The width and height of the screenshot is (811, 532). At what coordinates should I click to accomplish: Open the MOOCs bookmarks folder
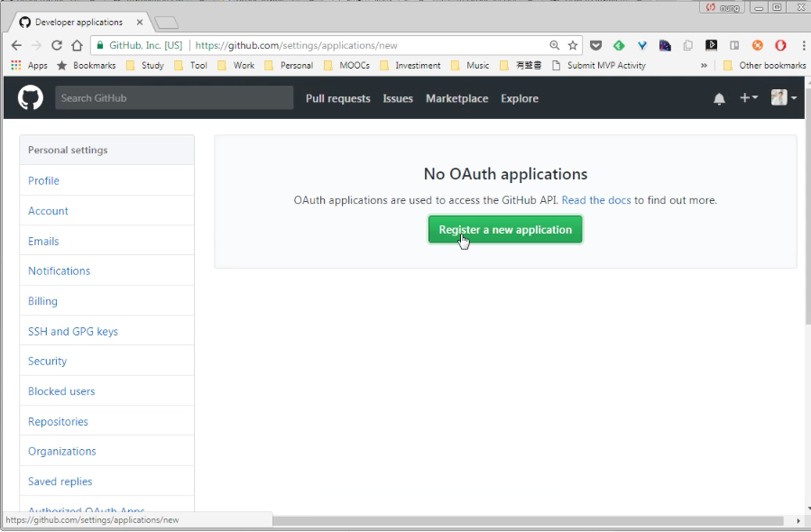[x=346, y=65]
